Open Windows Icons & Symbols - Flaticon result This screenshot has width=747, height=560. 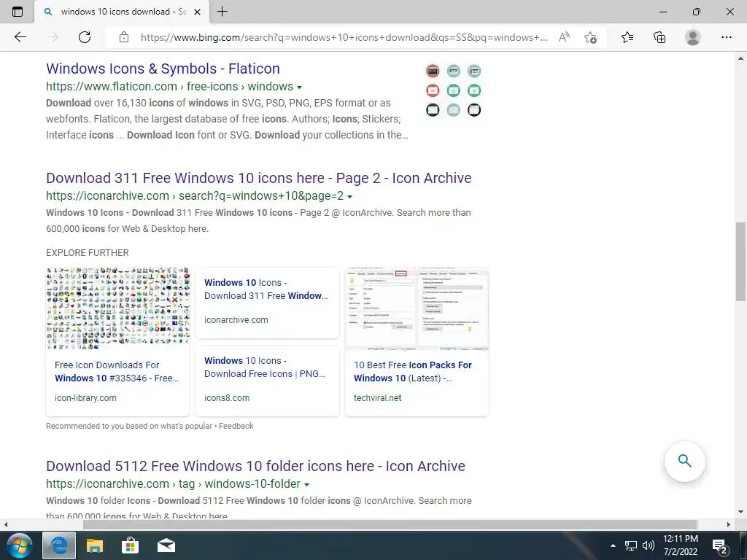pos(163,69)
